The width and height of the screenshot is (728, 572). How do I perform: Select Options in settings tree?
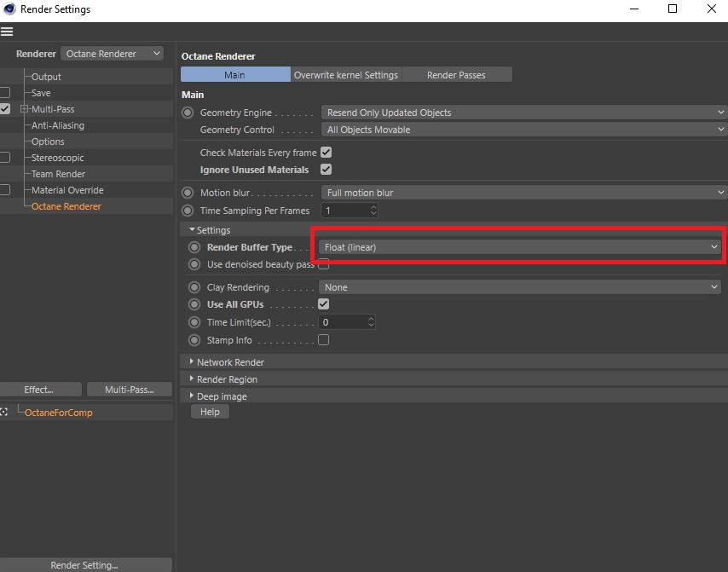48,142
